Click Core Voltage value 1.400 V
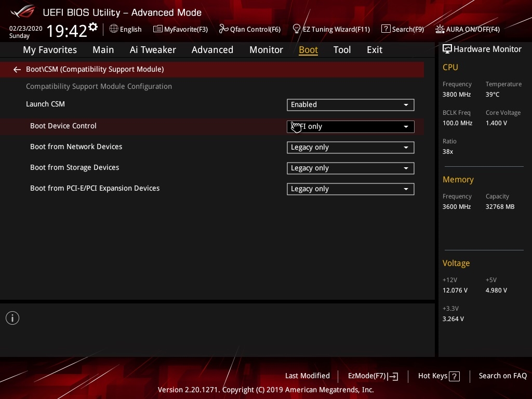The image size is (532, 399). 496,123
